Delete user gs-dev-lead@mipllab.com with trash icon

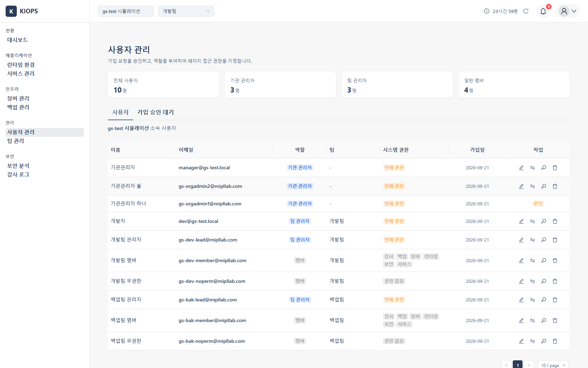(x=555, y=240)
